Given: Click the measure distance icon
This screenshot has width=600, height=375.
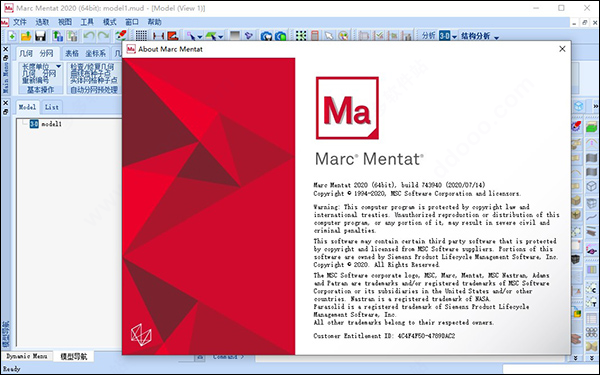Looking at the screenshot, I should tap(158, 36).
